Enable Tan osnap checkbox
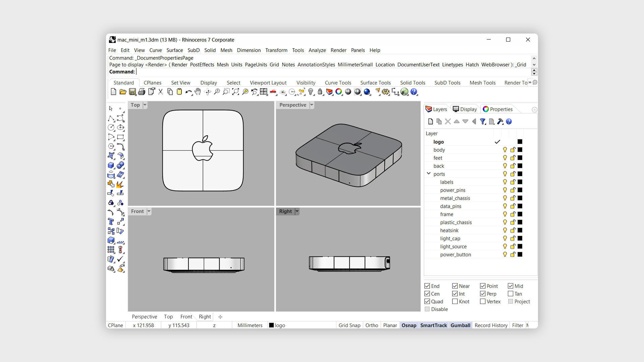Screen dimensions: 644x362 (x=511, y=294)
